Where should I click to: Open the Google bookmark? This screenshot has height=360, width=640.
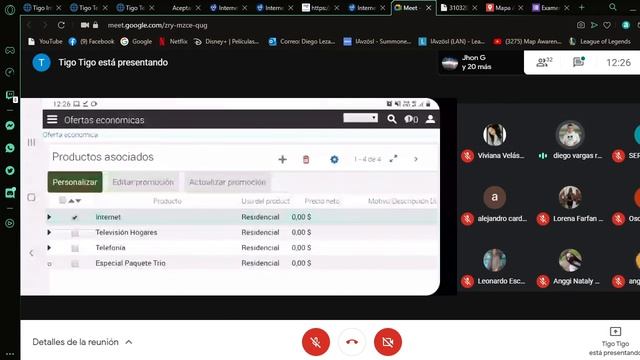(x=136, y=41)
